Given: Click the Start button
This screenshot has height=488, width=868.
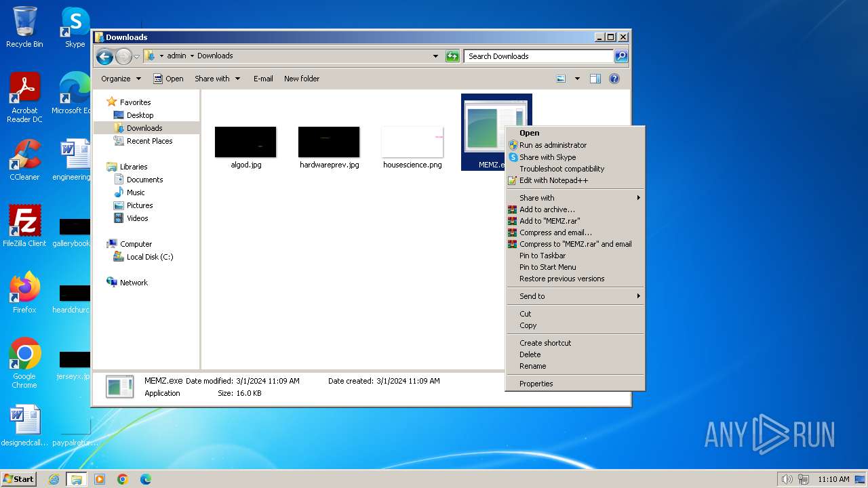Looking at the screenshot, I should (x=19, y=479).
